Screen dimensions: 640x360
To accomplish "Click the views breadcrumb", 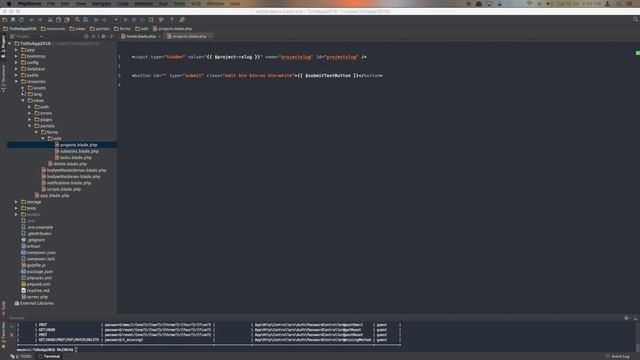I will point(77,29).
